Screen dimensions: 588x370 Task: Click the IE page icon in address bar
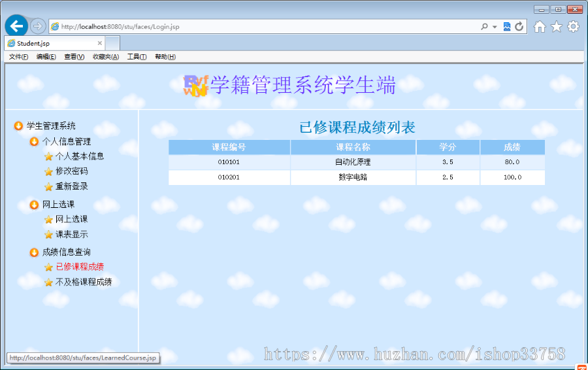pyautogui.click(x=55, y=27)
